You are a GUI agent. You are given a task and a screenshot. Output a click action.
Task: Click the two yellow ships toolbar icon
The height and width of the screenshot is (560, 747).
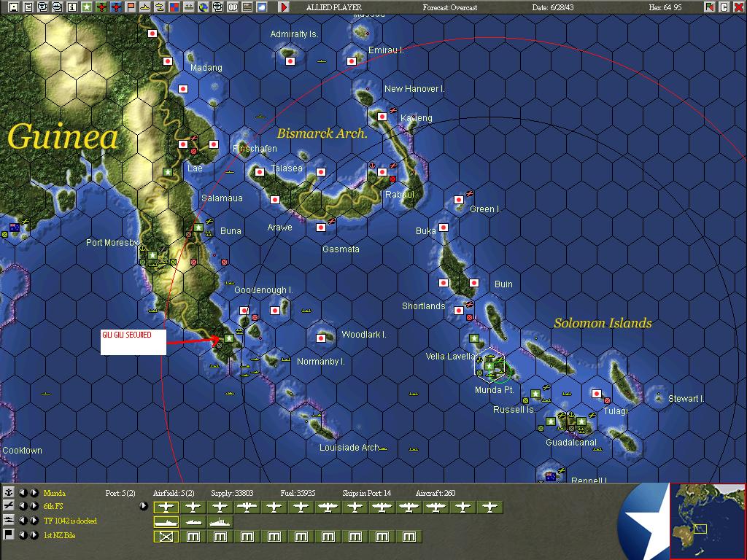160,7
